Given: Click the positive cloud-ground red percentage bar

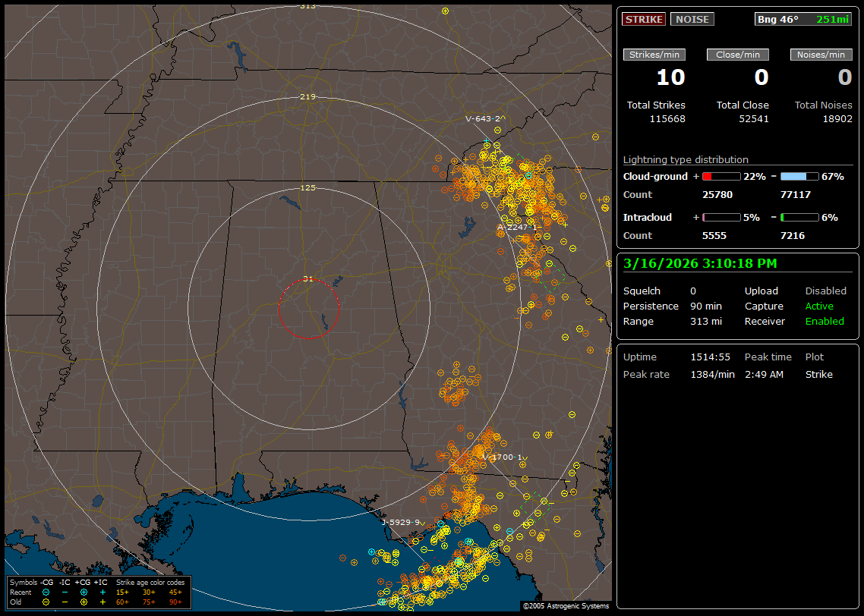Looking at the screenshot, I should [721, 176].
